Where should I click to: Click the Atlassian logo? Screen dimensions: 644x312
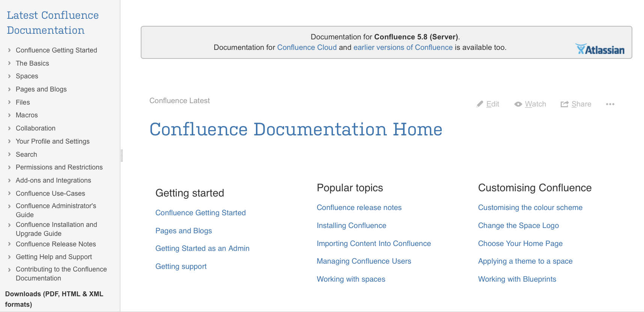(600, 49)
